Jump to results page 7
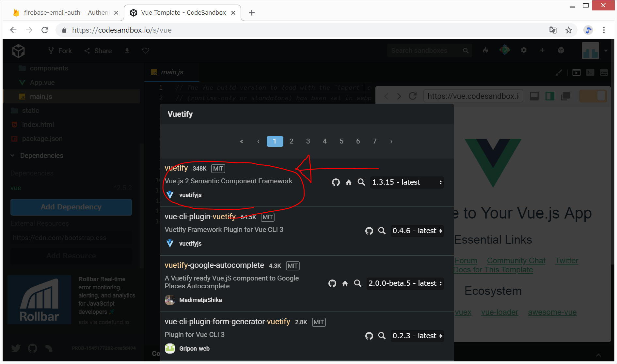 coord(374,141)
